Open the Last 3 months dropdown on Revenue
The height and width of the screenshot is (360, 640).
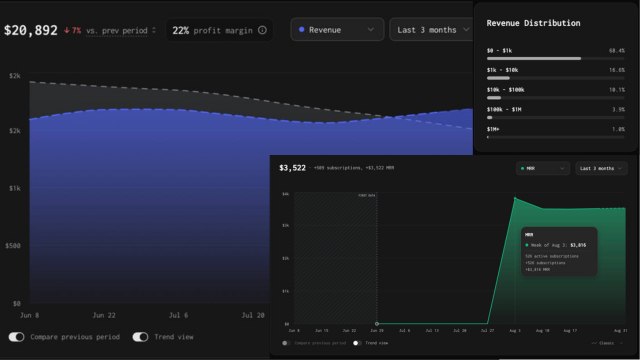(431, 30)
